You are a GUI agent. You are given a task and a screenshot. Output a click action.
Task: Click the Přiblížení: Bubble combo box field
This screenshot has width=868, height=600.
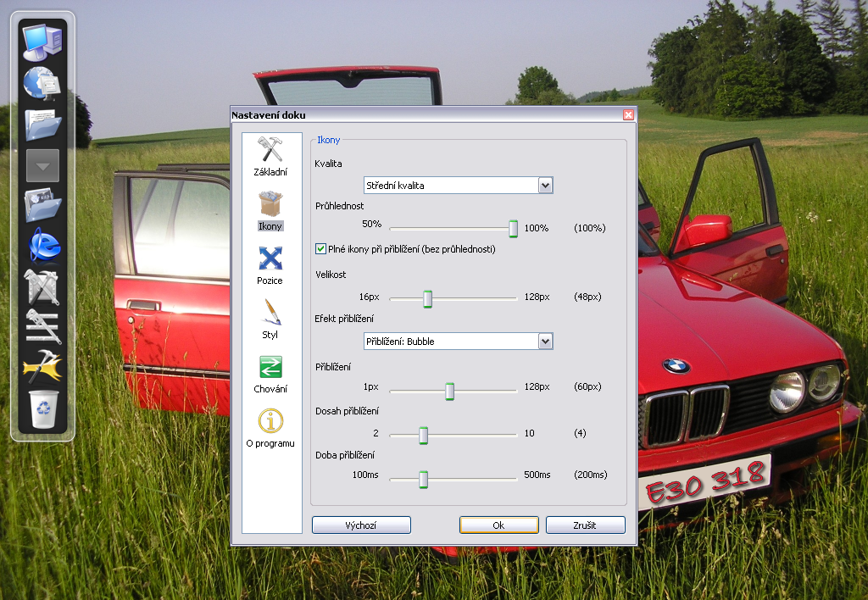point(459,342)
